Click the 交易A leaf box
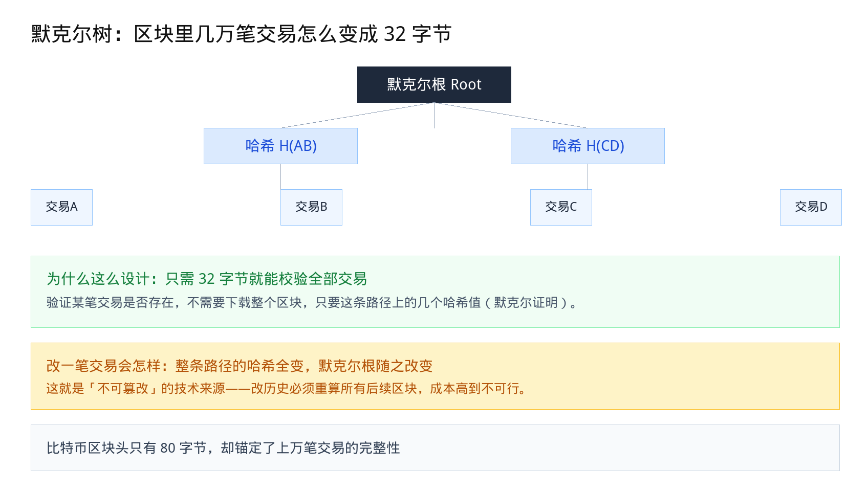Screen dimensions: 868x491 61,207
